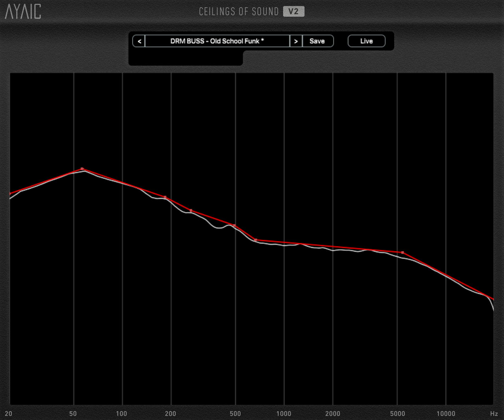Toggle Live mode on

click(366, 41)
